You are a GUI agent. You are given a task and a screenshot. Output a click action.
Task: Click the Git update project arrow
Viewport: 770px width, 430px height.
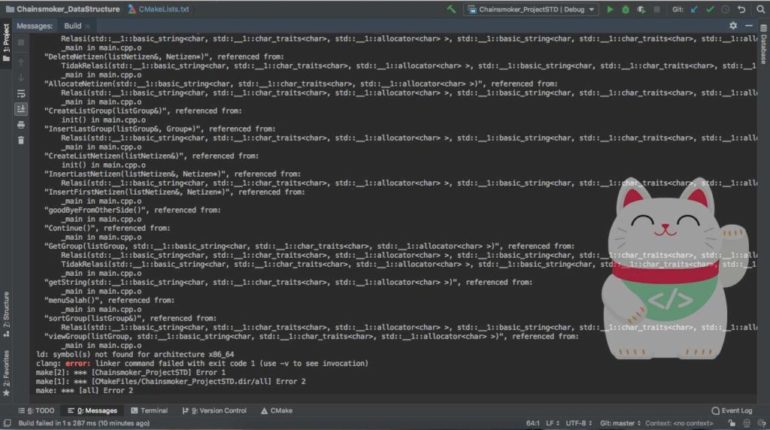click(x=693, y=9)
